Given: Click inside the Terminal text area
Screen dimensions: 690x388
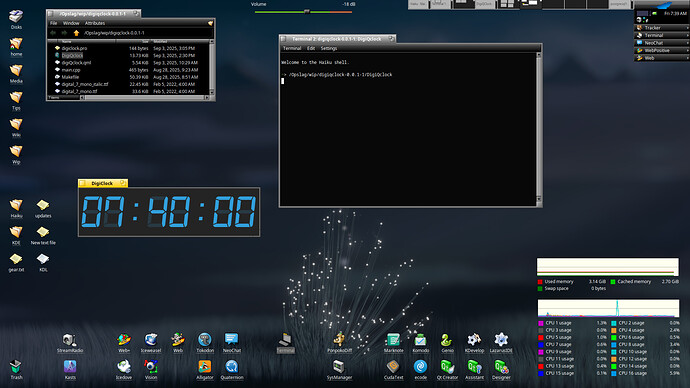Looking at the screenshot, I should 408,129.
